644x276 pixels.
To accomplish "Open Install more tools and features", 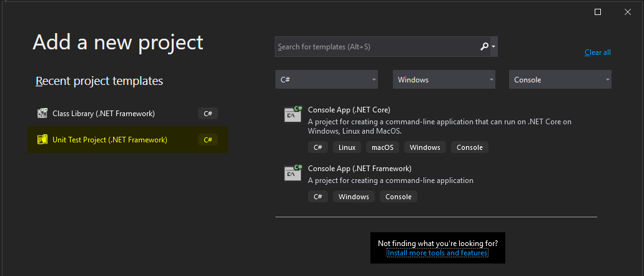I will click(x=437, y=253).
